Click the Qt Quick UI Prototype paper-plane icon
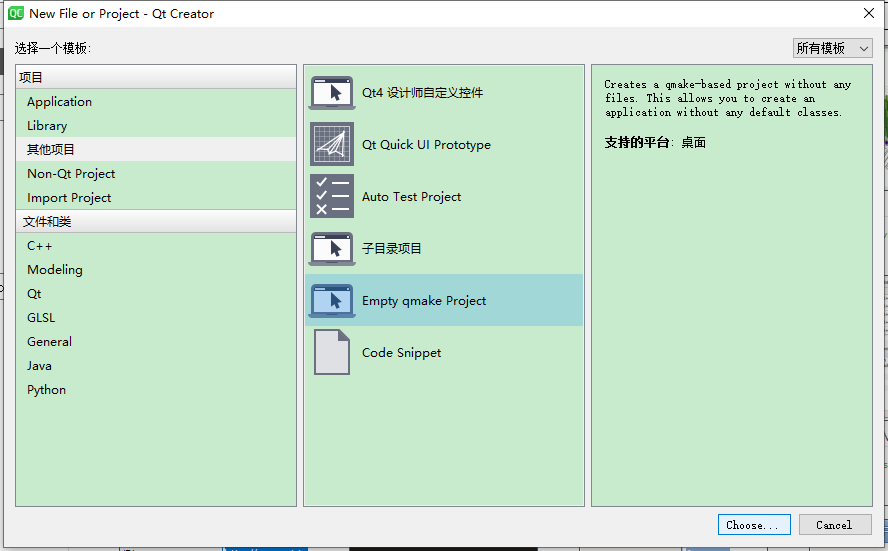This screenshot has height=551, width=888. 332,144
